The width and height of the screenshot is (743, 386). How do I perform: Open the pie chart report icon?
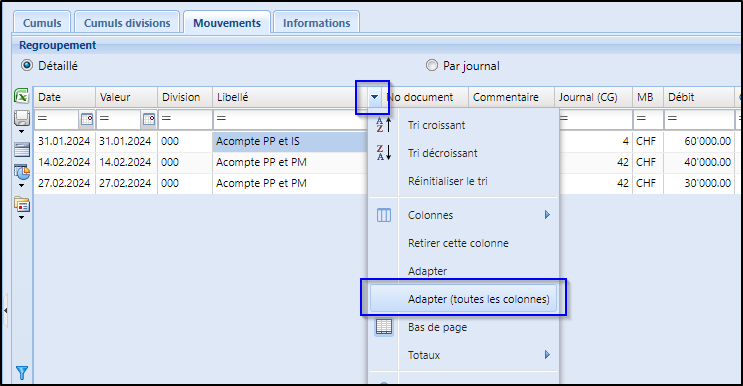pyautogui.click(x=22, y=172)
